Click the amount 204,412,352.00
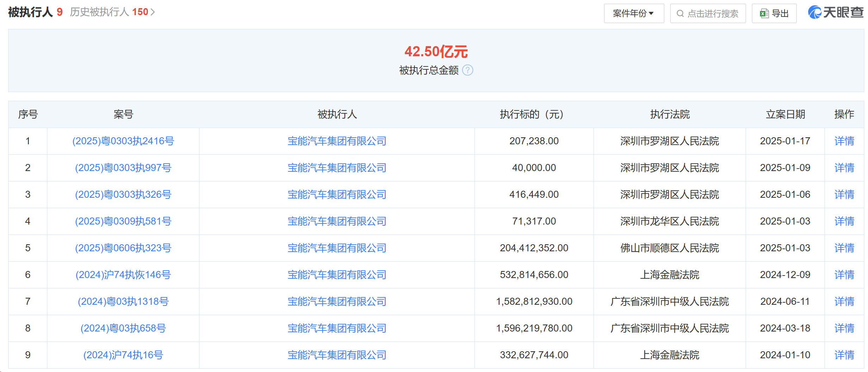The image size is (868, 372). pos(534,248)
